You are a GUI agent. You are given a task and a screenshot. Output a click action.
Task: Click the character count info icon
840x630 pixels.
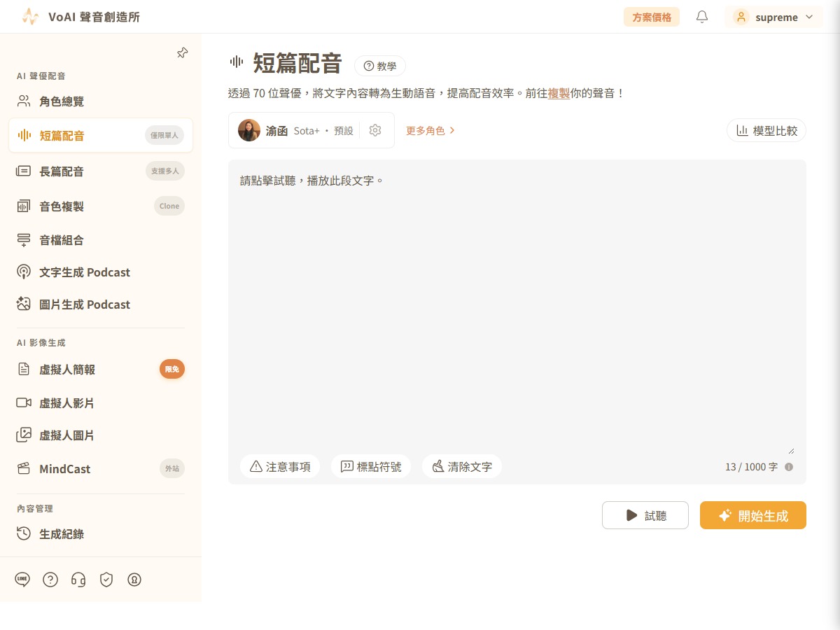coord(789,467)
